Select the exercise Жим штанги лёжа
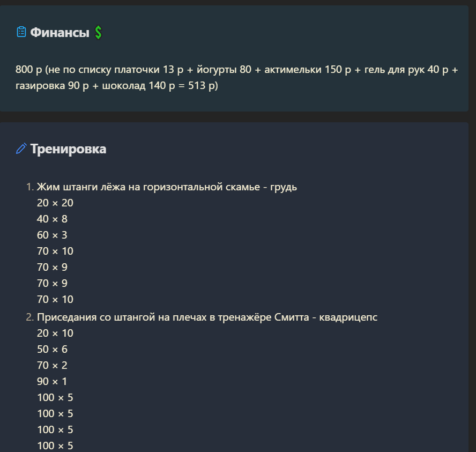The height and width of the screenshot is (452, 476). click(x=167, y=187)
